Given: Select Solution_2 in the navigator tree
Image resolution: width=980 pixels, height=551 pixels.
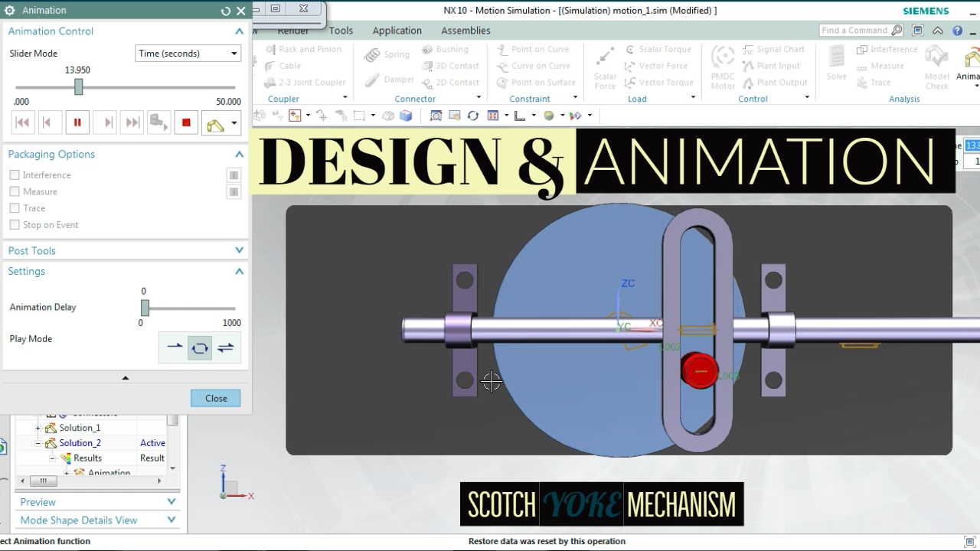Looking at the screenshot, I should click(x=80, y=443).
